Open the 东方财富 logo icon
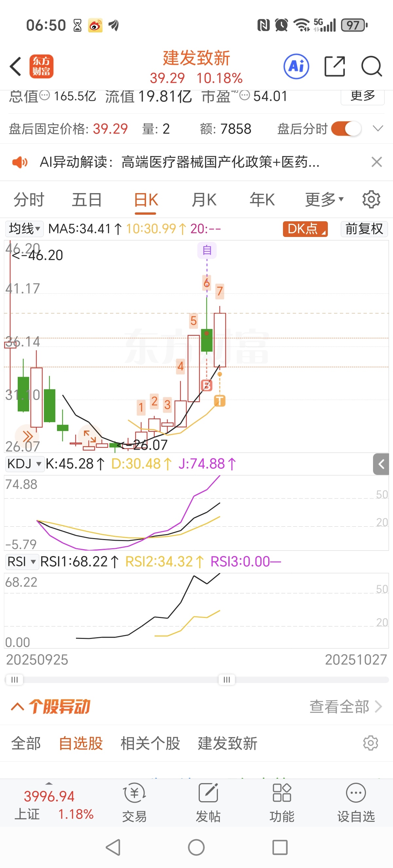This screenshot has width=393, height=868. pyautogui.click(x=41, y=66)
